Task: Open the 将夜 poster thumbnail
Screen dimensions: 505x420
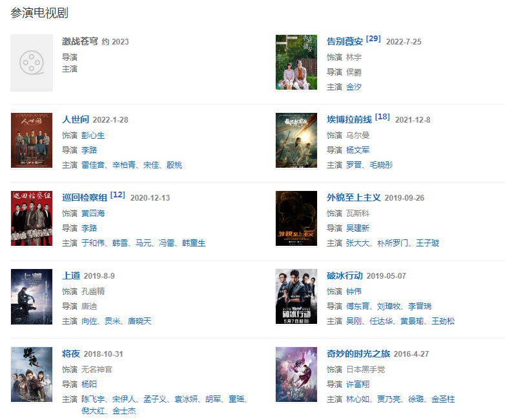Action: [x=32, y=375]
